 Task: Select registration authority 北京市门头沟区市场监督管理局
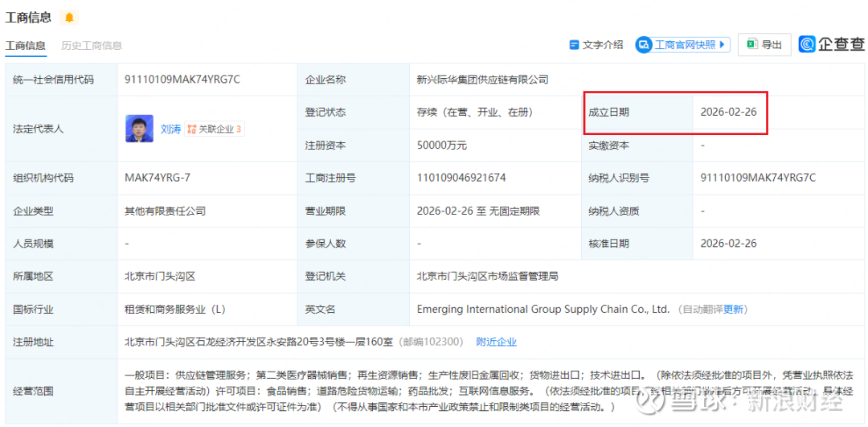(x=487, y=276)
